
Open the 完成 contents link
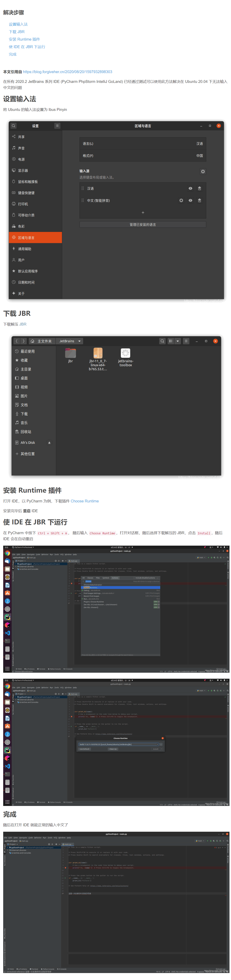pos(13,54)
